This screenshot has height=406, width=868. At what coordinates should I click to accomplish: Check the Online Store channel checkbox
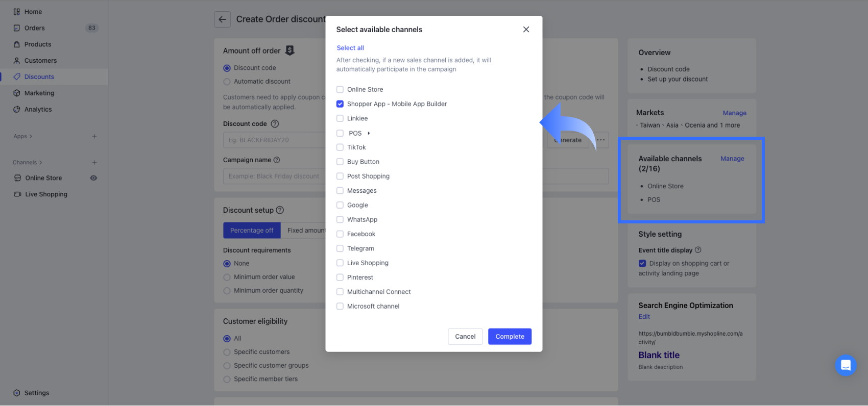(340, 89)
